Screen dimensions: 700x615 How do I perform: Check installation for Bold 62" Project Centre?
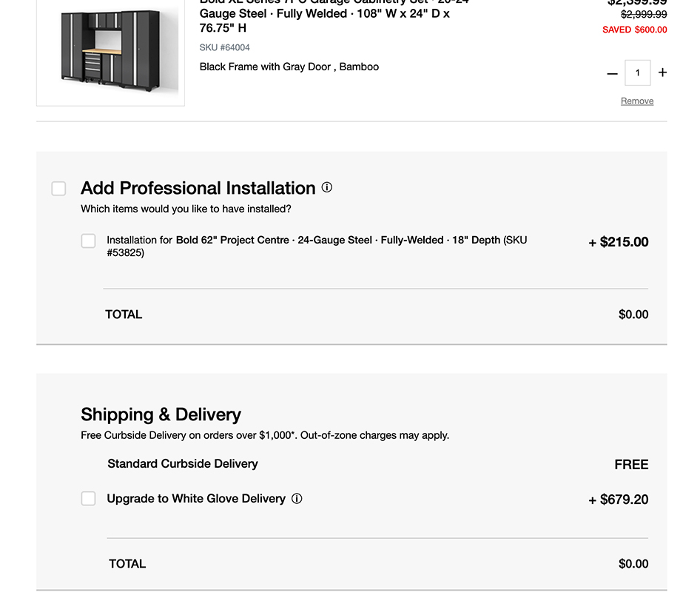pos(88,241)
